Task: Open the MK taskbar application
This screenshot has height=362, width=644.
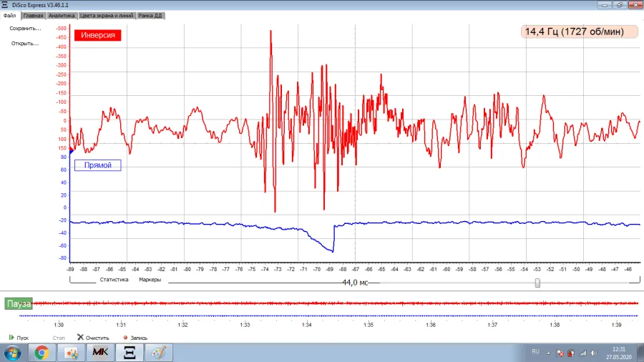Action: point(100,353)
